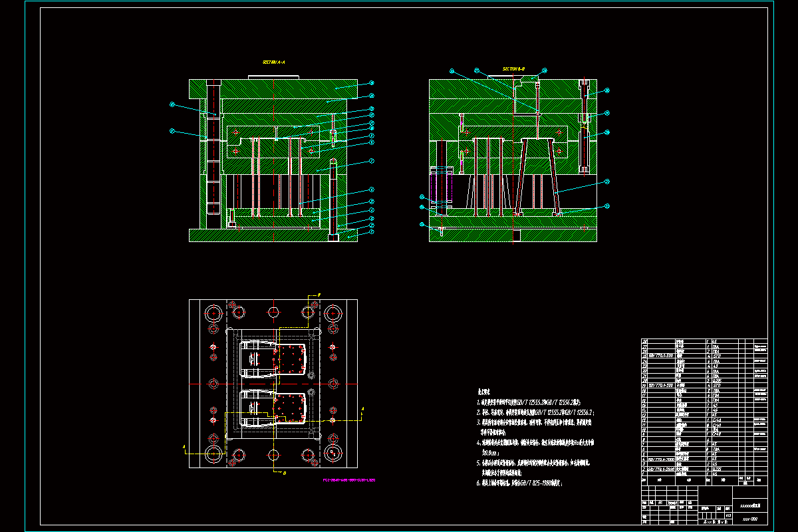Select the magenta text line under plan view
Image resolution: width=798 pixels, height=532 pixels.
pos(349,479)
